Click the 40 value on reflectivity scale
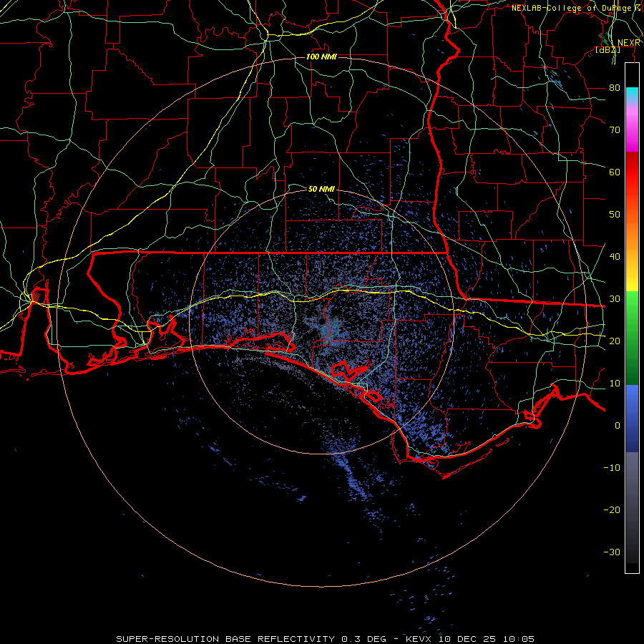 click(x=615, y=257)
